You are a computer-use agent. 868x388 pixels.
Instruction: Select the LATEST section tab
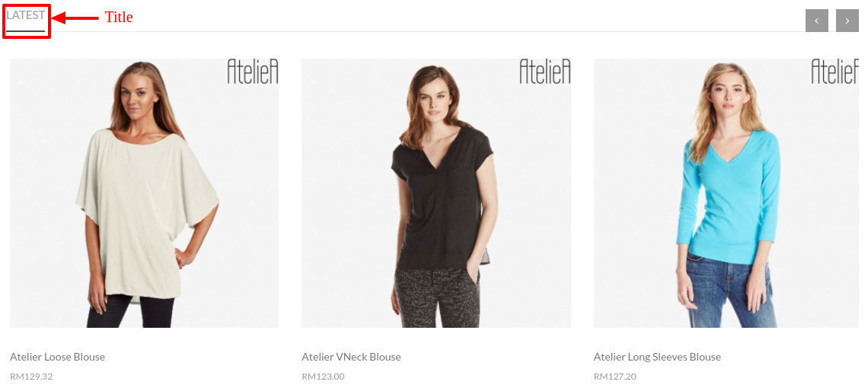[25, 15]
